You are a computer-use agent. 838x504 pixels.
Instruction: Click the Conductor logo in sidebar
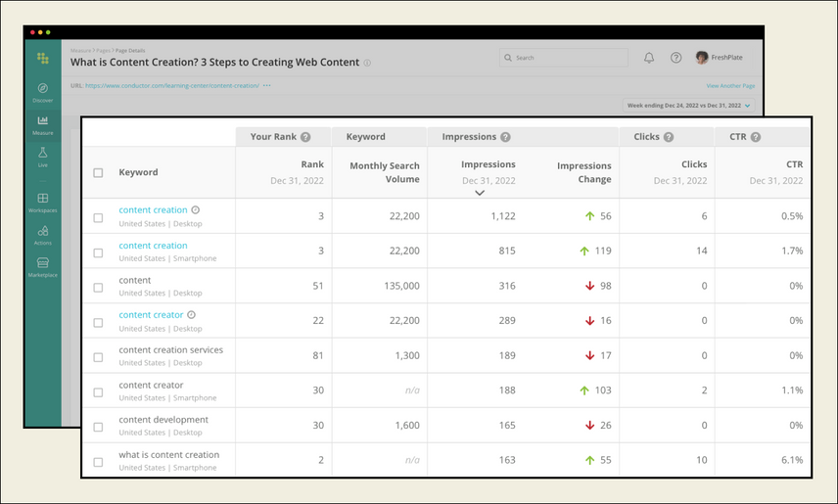43,58
